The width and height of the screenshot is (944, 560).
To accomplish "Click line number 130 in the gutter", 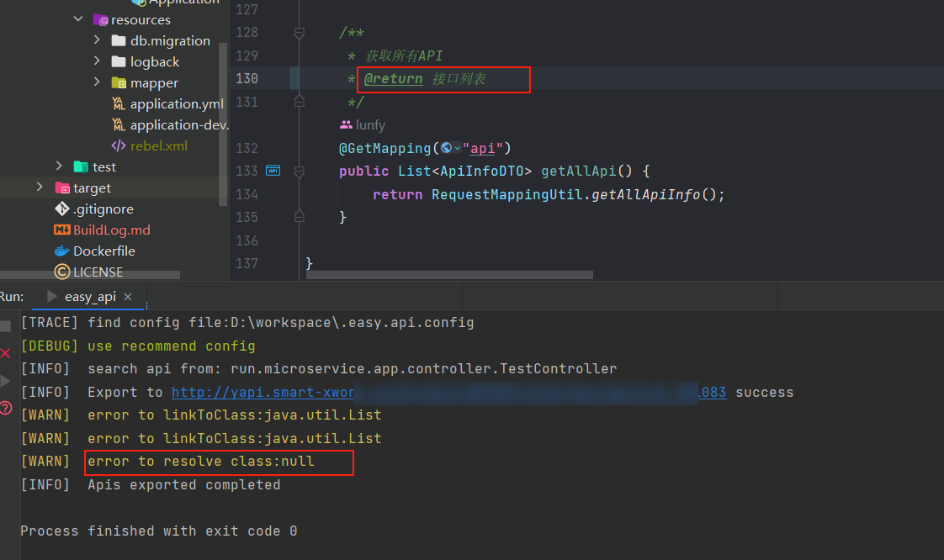I will [x=247, y=78].
